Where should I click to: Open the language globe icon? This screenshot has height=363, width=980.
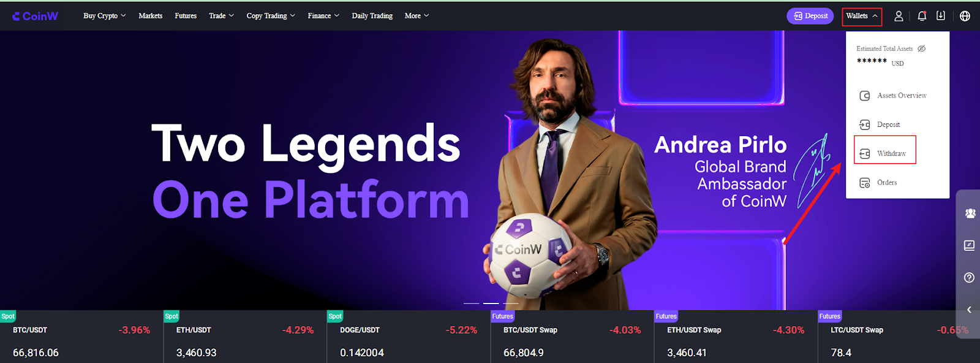click(965, 16)
